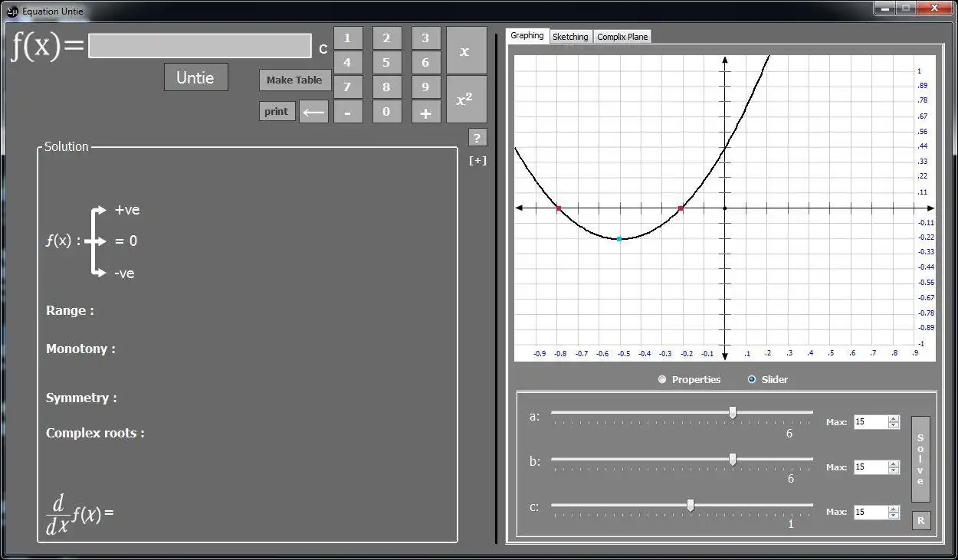This screenshot has height=560, width=958.
Task: Tap digit 6 on the keypad
Action: 426,63
